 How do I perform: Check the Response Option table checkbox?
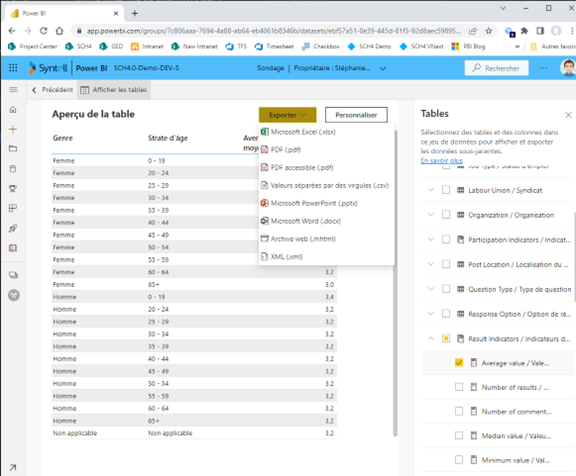click(x=446, y=314)
